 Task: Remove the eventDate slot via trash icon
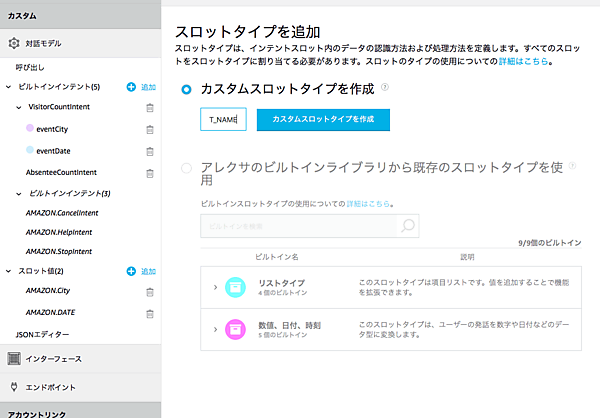[150, 150]
